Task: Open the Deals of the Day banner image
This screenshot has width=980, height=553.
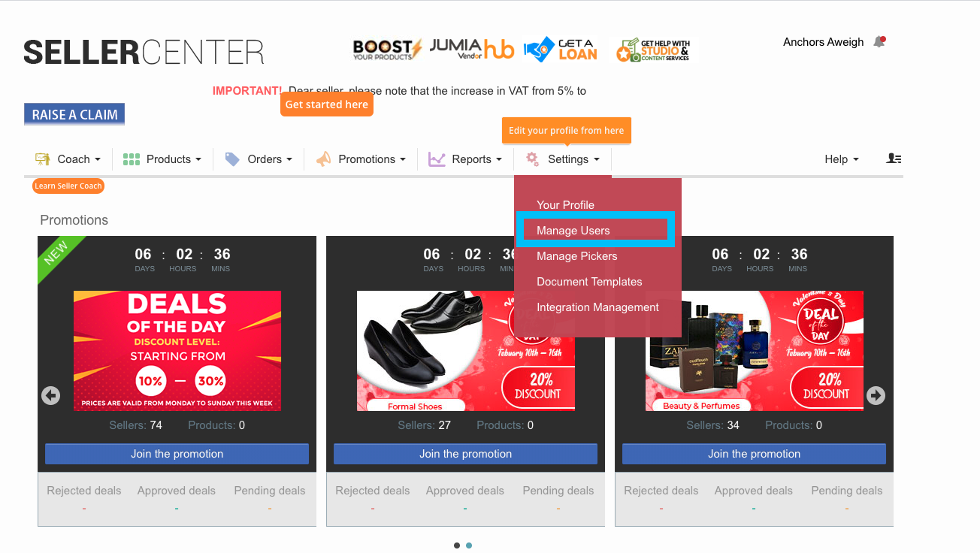Action: coord(177,351)
